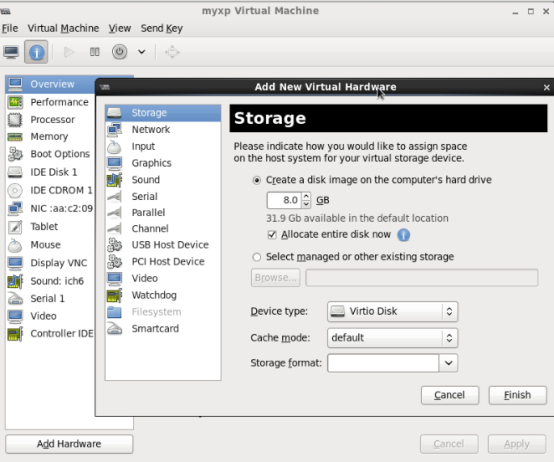Open virtual hardware details info icon
This screenshot has width=554, height=462.
[x=36, y=52]
